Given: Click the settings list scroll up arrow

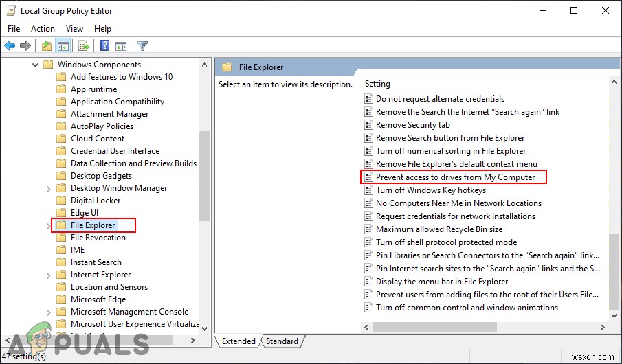Looking at the screenshot, I should (614, 82).
